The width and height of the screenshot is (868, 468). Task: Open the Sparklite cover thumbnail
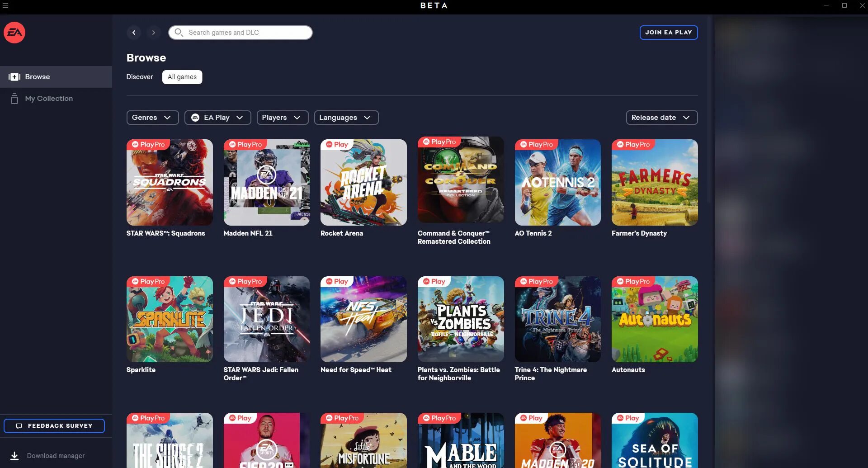(x=170, y=319)
